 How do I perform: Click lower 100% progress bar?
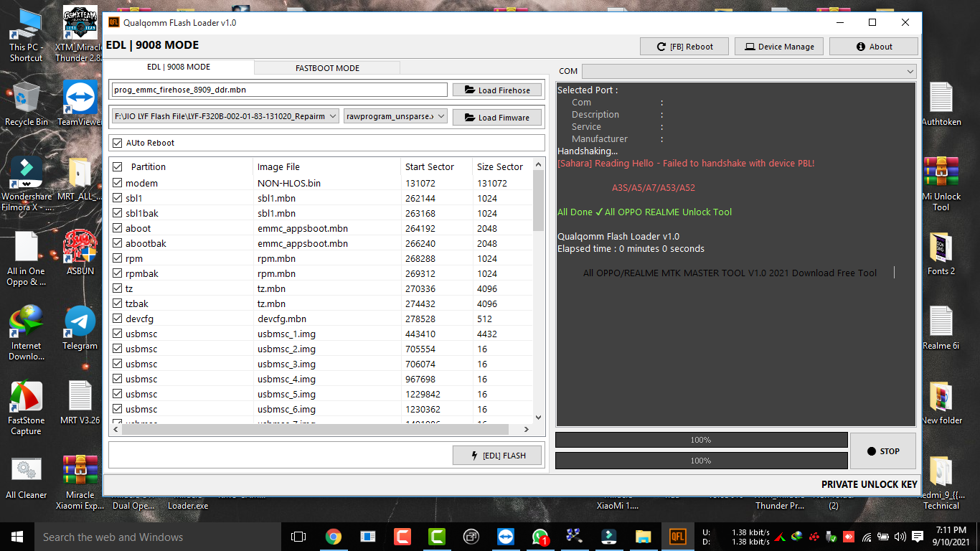click(701, 461)
